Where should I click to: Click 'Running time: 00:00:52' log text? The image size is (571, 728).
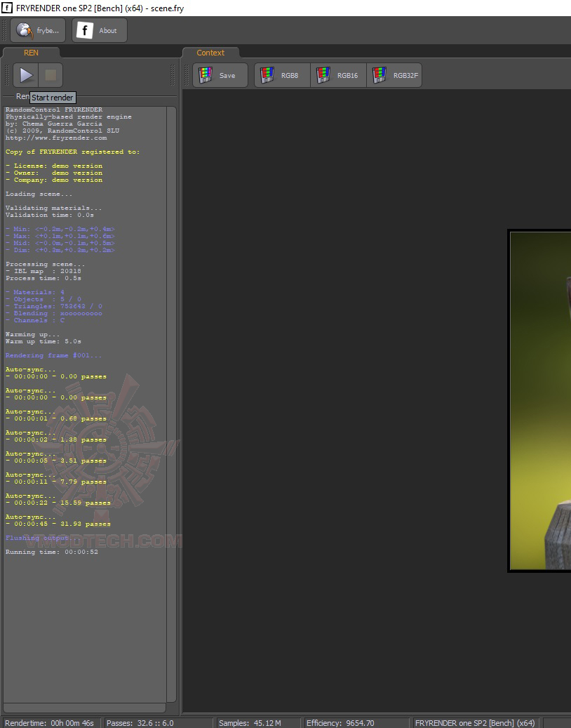click(x=51, y=552)
